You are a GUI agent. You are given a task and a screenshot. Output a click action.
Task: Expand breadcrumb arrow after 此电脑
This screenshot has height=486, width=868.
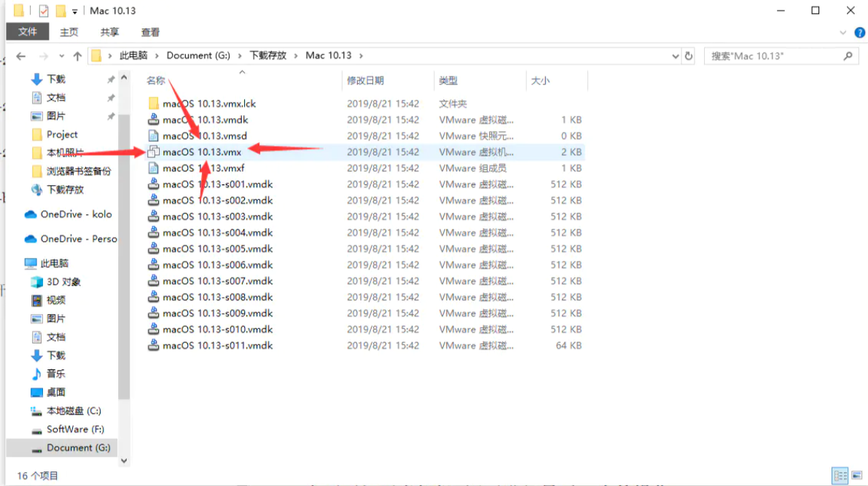click(x=157, y=56)
